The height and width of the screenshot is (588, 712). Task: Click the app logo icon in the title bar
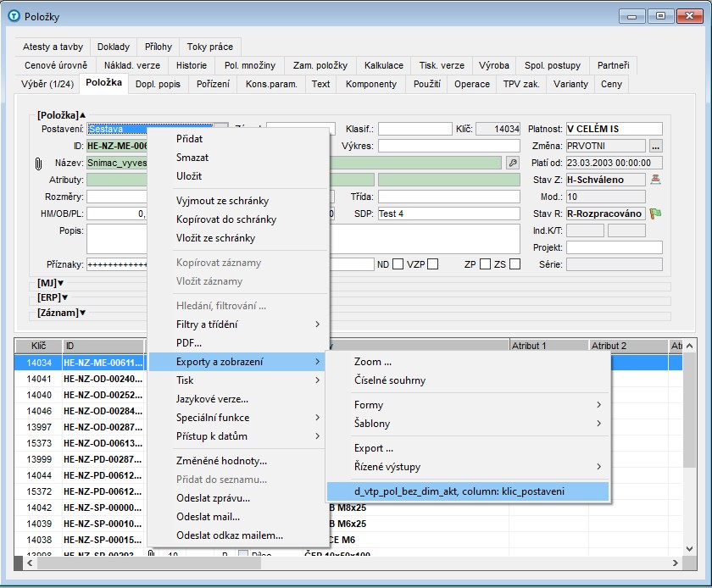pyautogui.click(x=14, y=16)
